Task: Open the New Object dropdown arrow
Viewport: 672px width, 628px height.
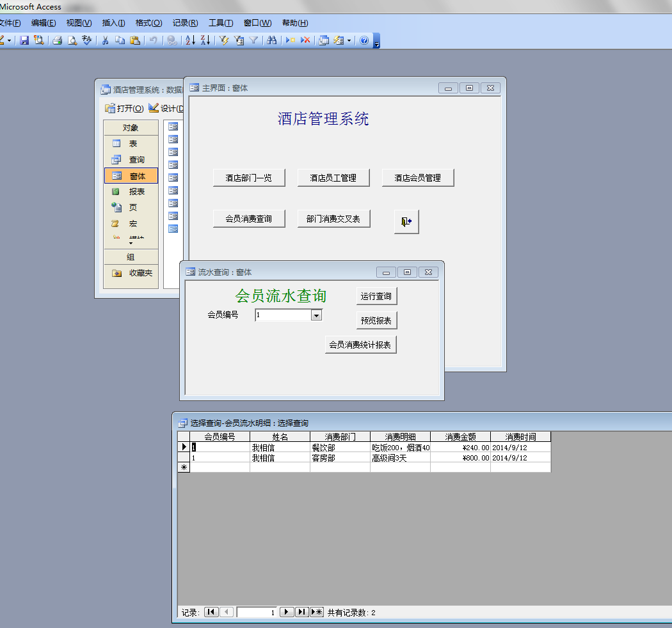Action: [349, 41]
